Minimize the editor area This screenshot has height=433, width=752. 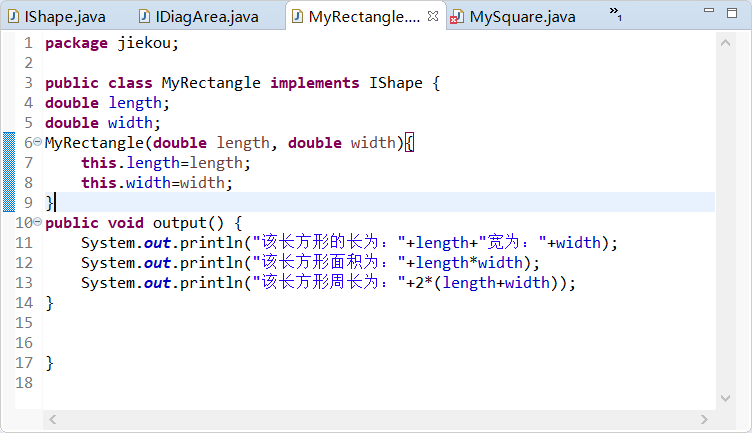coord(709,10)
